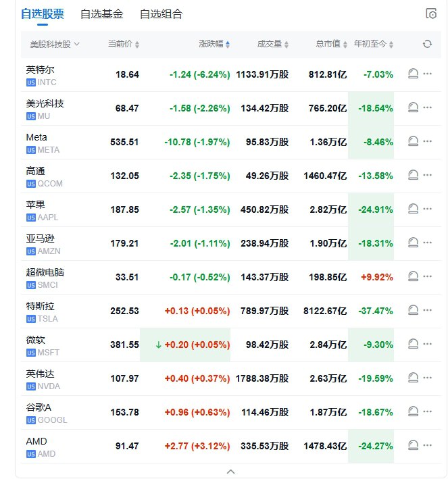
Task: Click 超微电脑 year-to-date +9.92%
Action: click(x=377, y=278)
